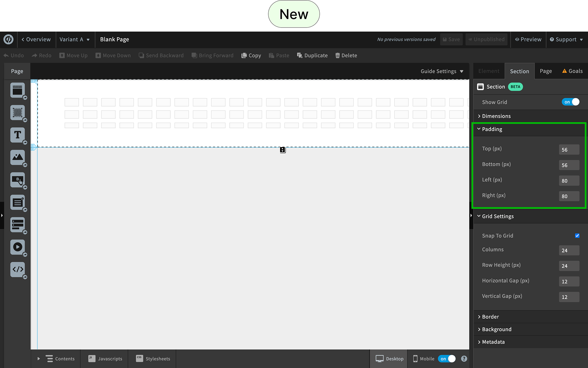Screen dimensions: 588x368
Task: Toggle the Mobile view switch off
Action: (447, 359)
